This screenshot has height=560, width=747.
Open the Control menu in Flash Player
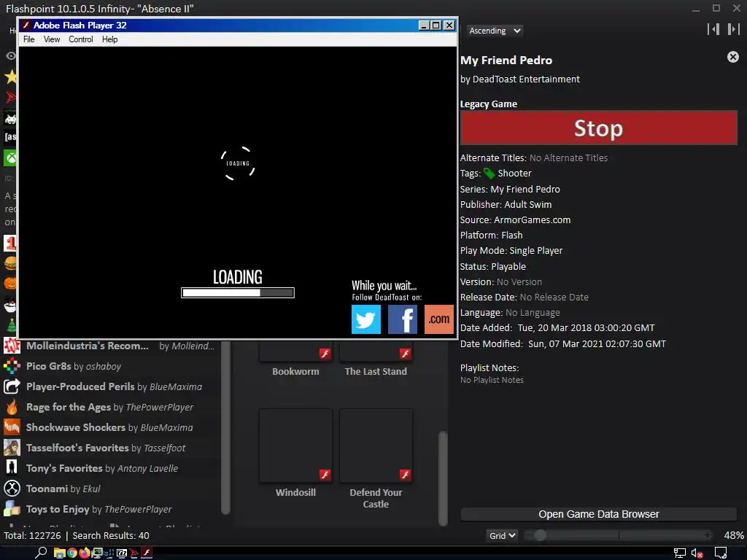(81, 39)
